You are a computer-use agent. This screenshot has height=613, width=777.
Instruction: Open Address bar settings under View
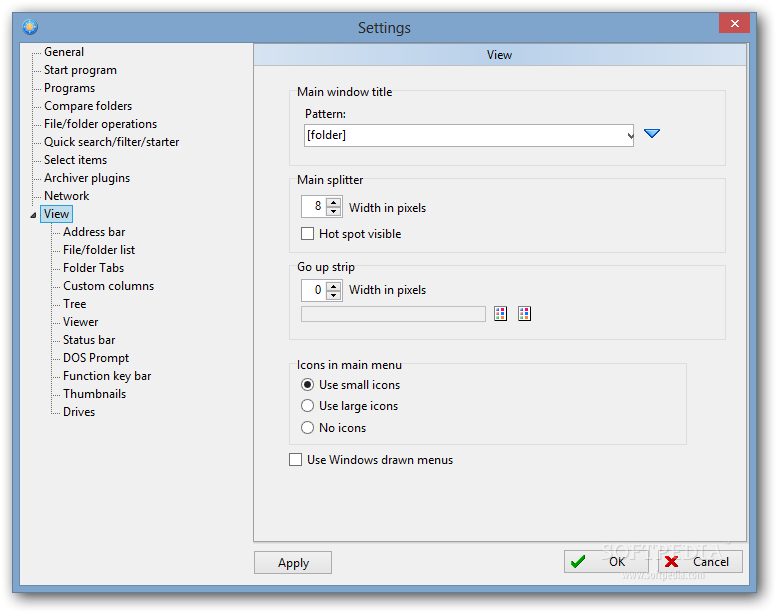click(94, 232)
